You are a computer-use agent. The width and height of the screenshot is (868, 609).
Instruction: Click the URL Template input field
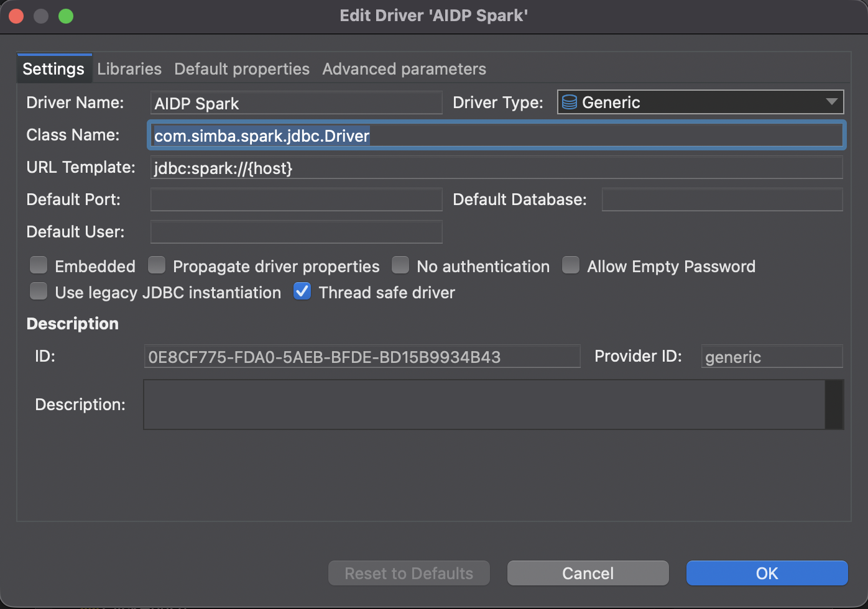pyautogui.click(x=496, y=168)
